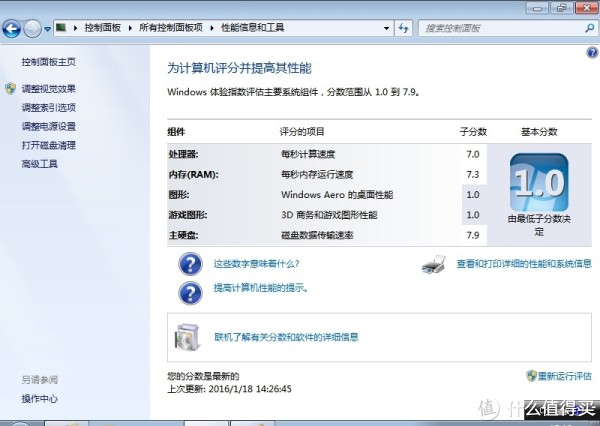Click the processor subscore 7.0
Screen dimensions: 600x426
473,154
